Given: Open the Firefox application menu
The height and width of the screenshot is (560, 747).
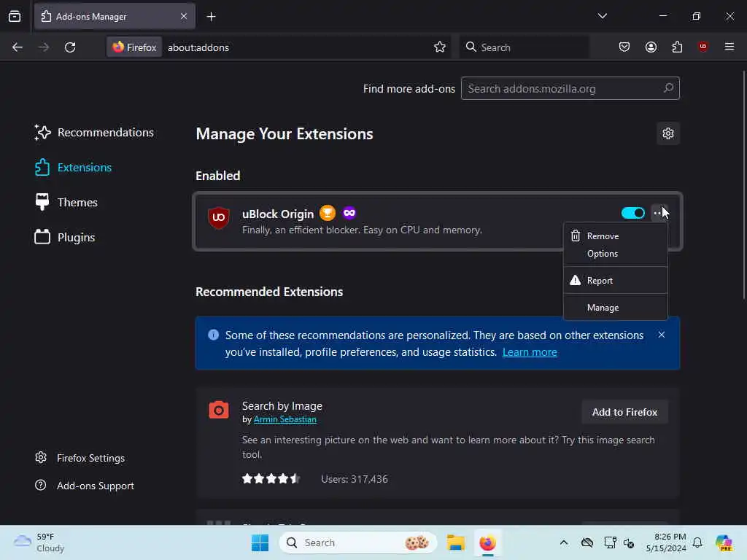Looking at the screenshot, I should [x=729, y=47].
